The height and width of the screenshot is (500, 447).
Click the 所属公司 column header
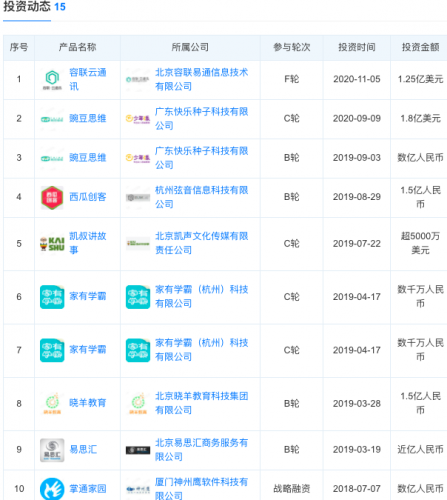190,47
